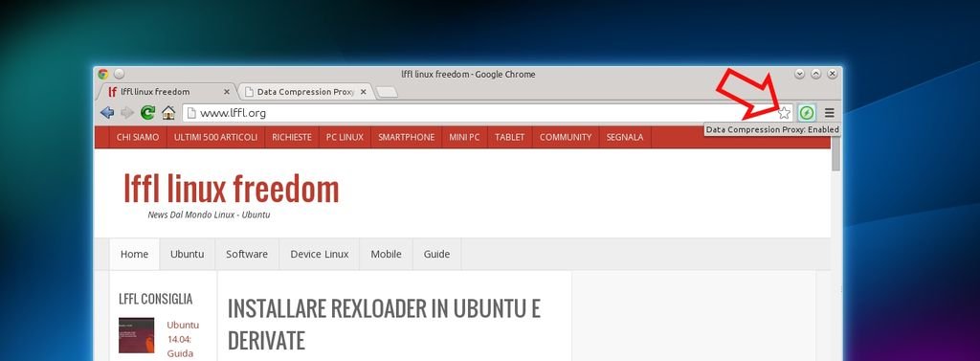980x361 pixels.
Task: Close the Data Compression Proxy tab
Action: point(363,92)
